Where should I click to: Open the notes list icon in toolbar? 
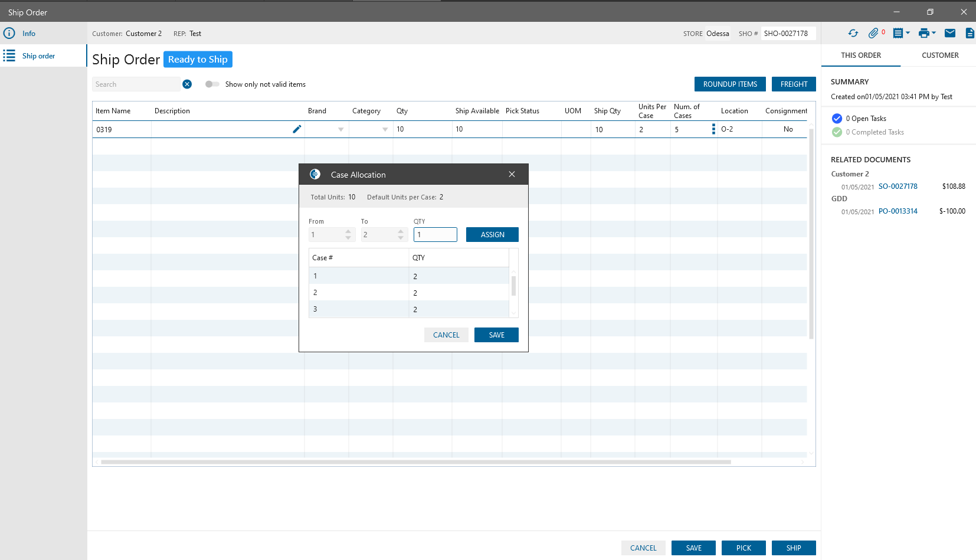(x=898, y=33)
